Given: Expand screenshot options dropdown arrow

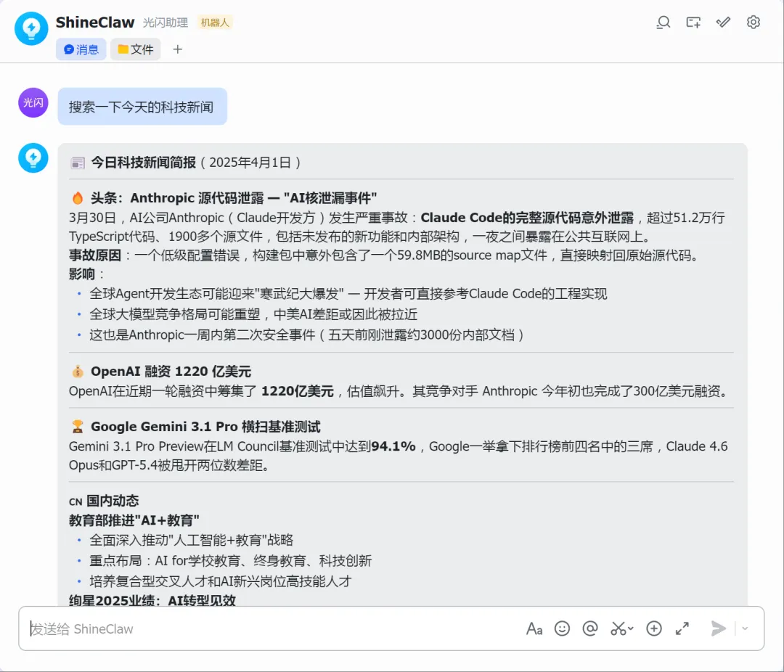Looking at the screenshot, I should pos(631,629).
